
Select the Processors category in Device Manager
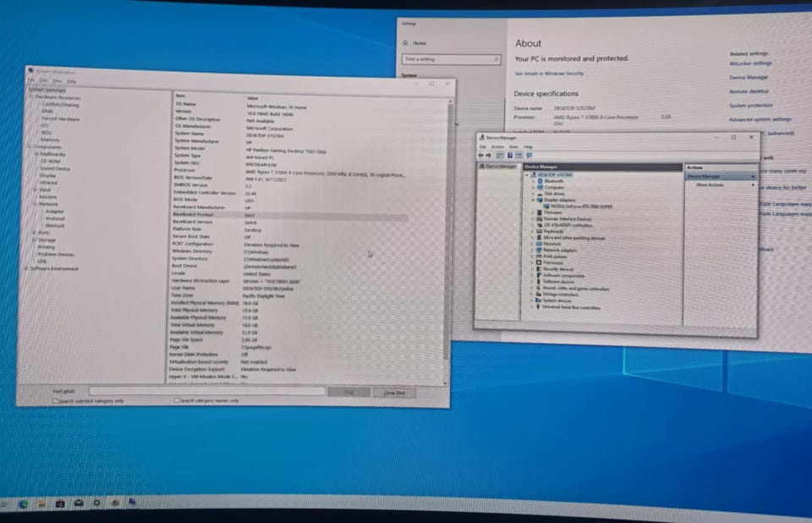pos(552,263)
